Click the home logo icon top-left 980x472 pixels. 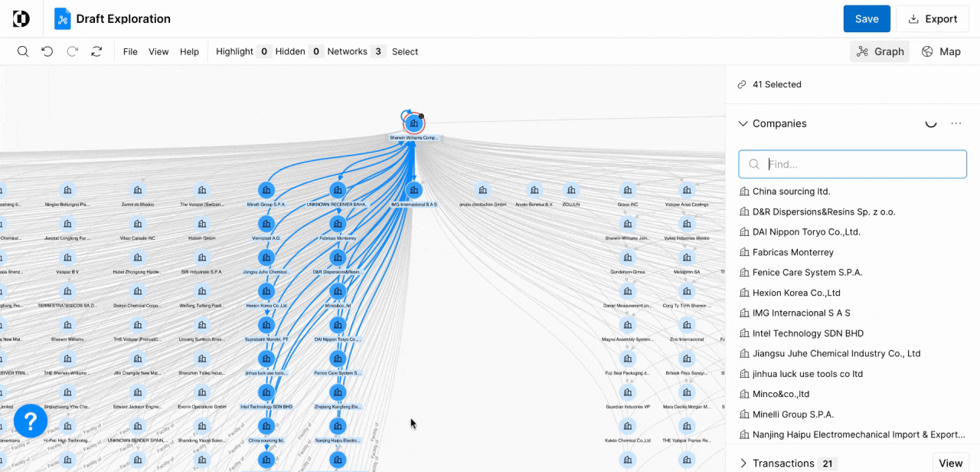coord(21,19)
